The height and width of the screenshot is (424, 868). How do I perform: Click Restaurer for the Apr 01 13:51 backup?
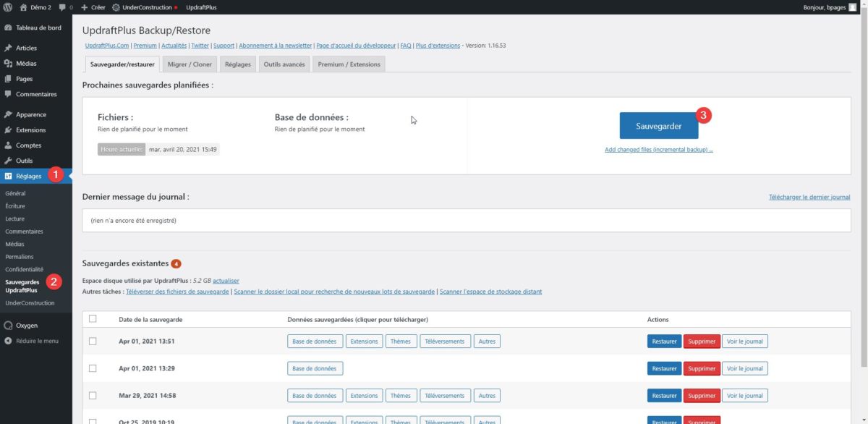click(664, 341)
